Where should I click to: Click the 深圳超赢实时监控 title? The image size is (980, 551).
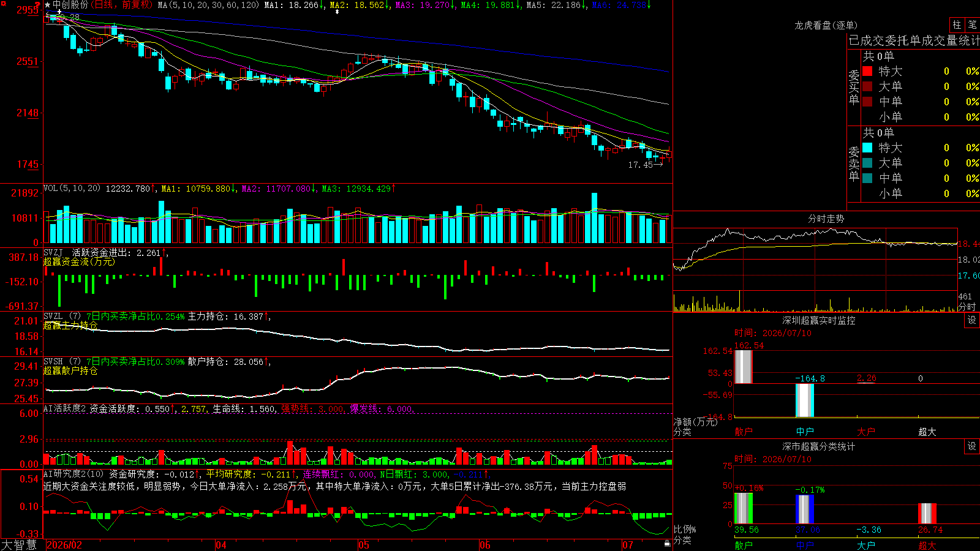(819, 320)
